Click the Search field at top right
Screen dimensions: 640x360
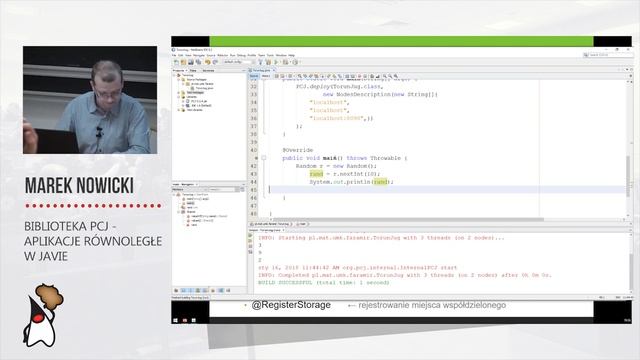click(x=608, y=54)
